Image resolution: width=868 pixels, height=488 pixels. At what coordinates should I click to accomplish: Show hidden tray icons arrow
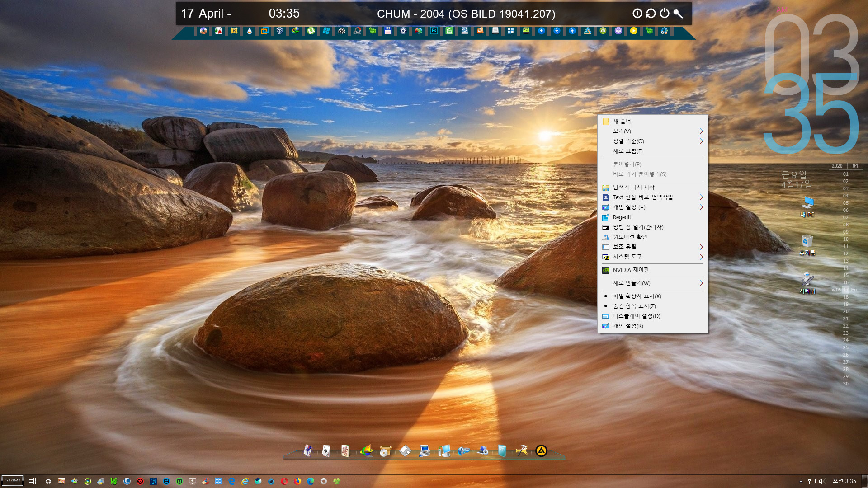point(801,481)
